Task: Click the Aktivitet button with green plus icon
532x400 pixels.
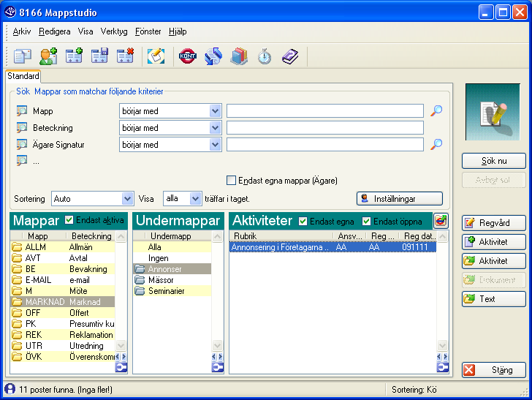Action: point(494,242)
